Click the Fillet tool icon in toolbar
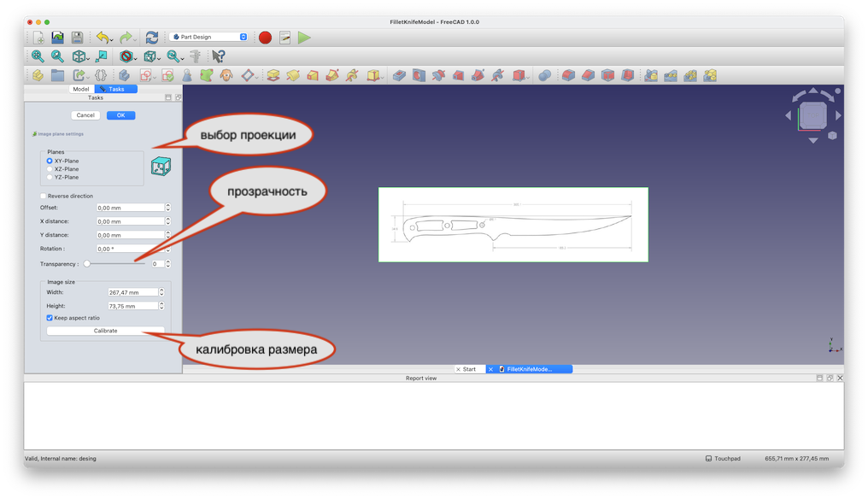 pos(566,76)
